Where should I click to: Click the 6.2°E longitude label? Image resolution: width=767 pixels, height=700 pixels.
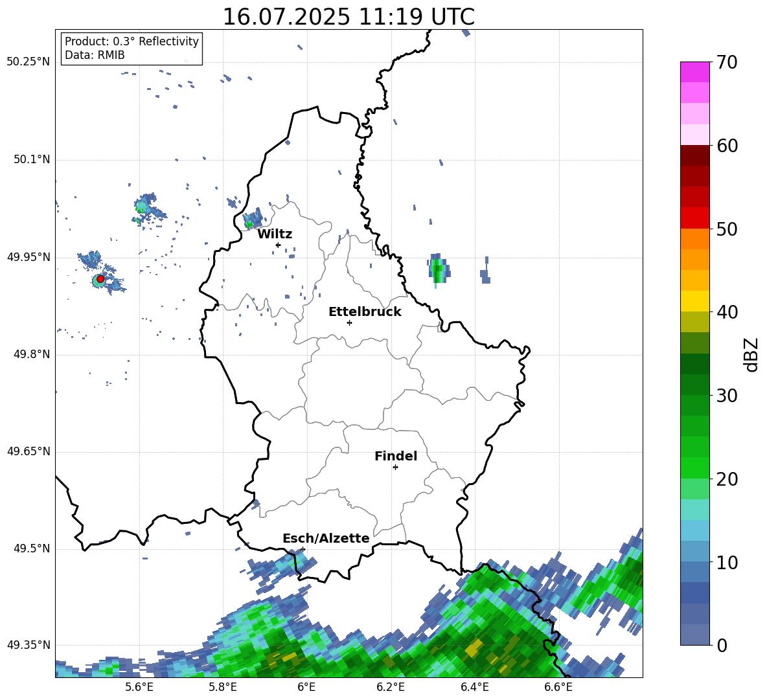coord(391,687)
